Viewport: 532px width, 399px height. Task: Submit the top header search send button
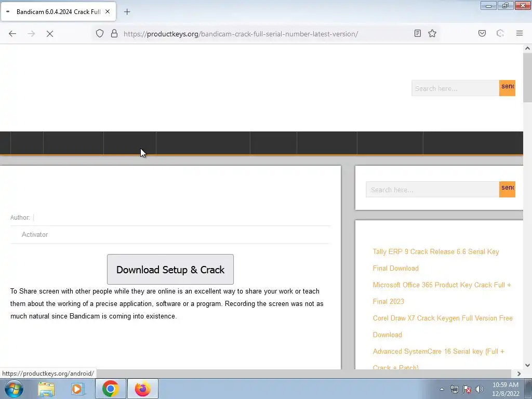(x=507, y=88)
